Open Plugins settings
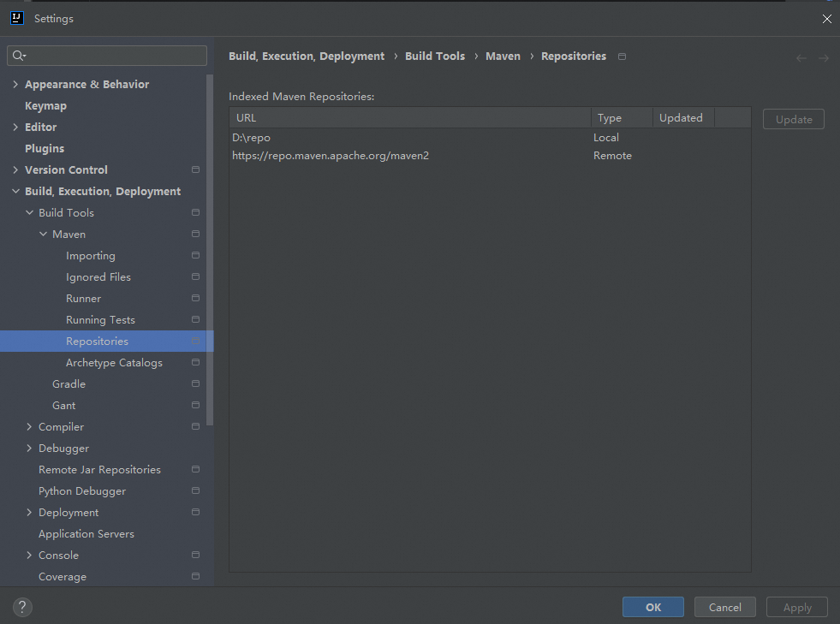 (x=45, y=148)
